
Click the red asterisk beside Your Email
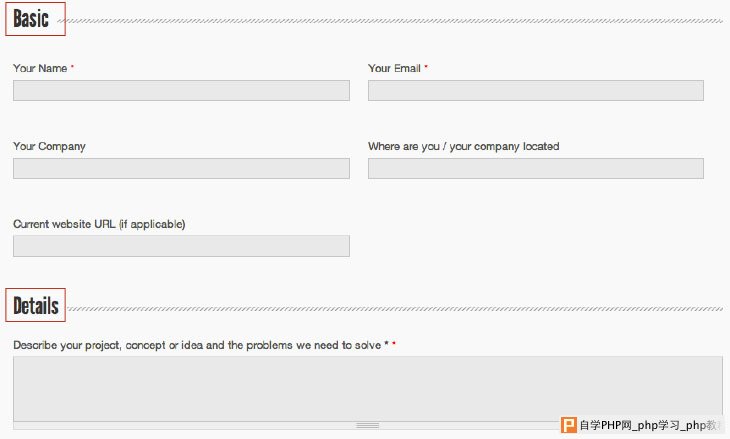(426, 67)
